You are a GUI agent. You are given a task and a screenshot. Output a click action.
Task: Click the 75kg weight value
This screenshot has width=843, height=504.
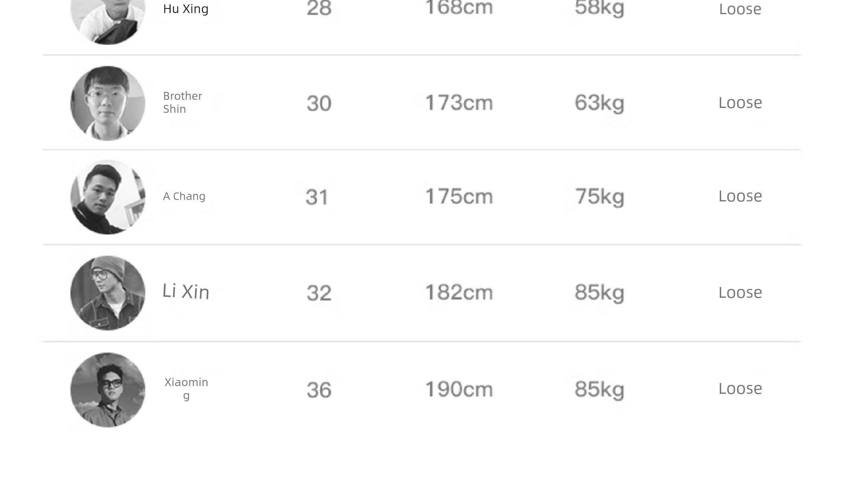(599, 197)
